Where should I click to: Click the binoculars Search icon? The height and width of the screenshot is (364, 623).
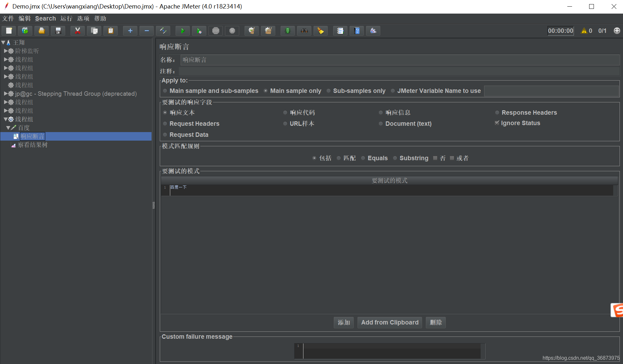click(x=304, y=31)
